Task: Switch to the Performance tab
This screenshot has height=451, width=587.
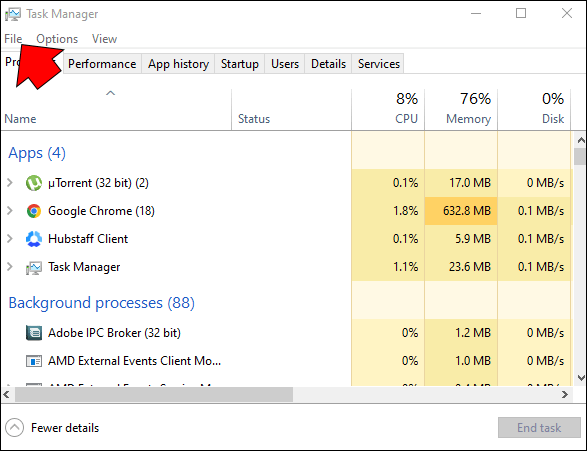Action: pos(102,64)
